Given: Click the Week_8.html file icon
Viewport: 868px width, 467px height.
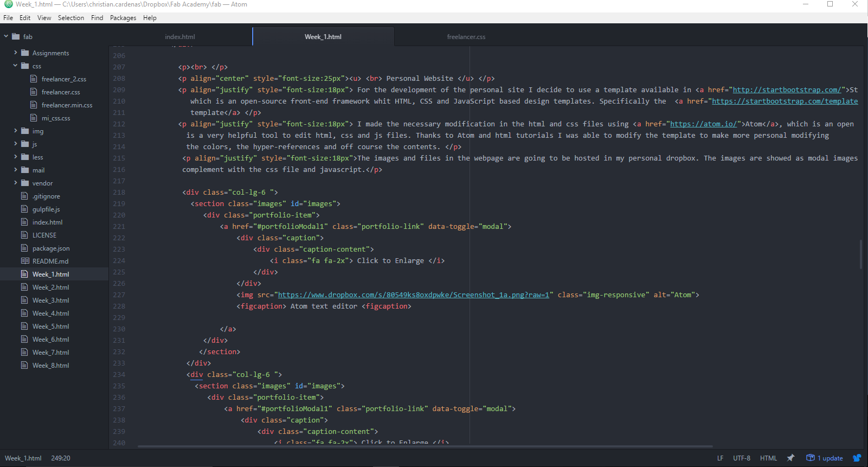Looking at the screenshot, I should [x=24, y=366].
